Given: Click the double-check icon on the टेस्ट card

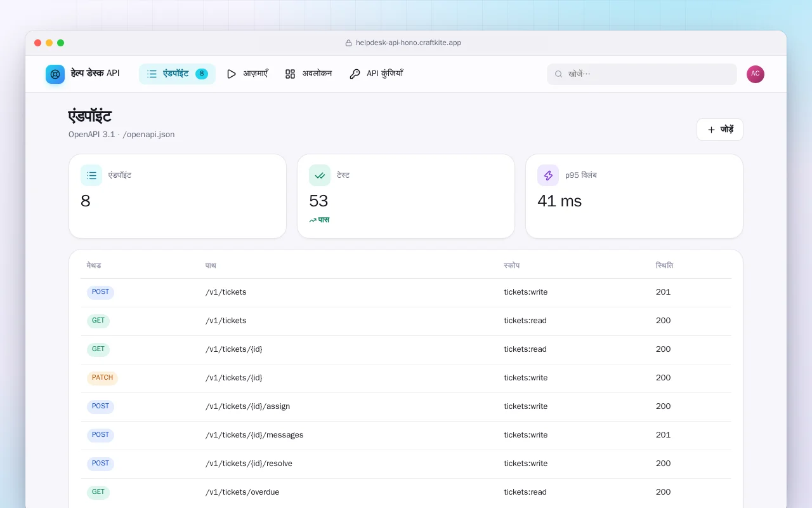Looking at the screenshot, I should click(x=320, y=175).
